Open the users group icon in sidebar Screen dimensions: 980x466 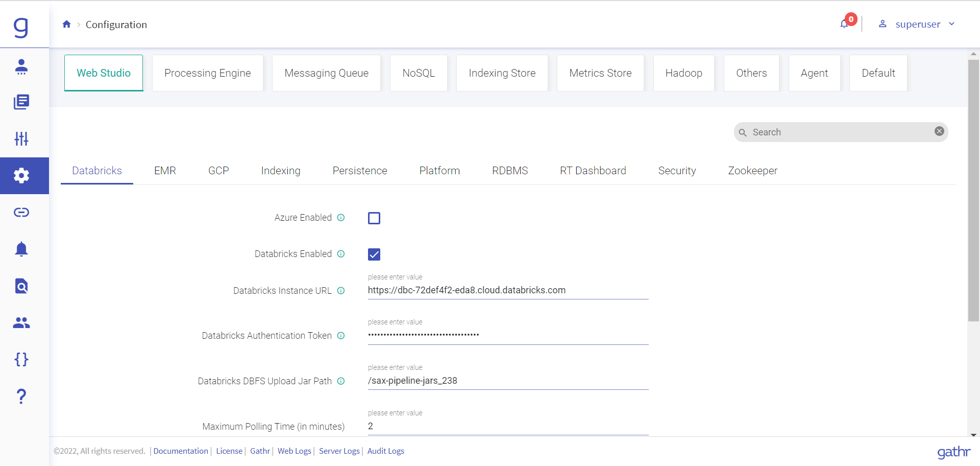coord(21,322)
